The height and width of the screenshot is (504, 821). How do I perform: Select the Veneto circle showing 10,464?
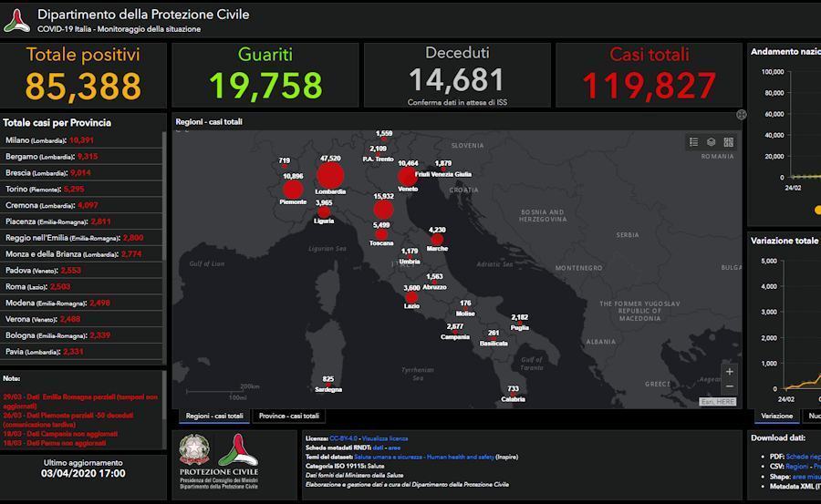[x=408, y=177]
